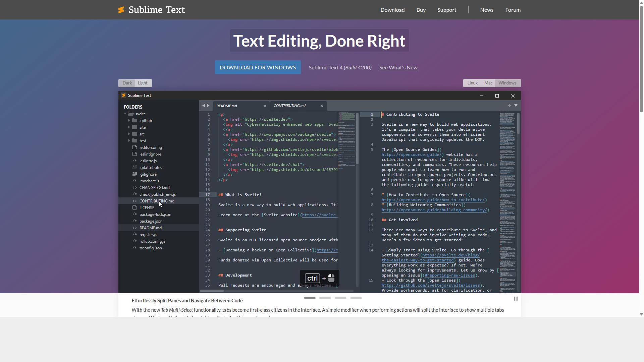Screen dimensions: 644x362
Task: Click the README.md minimap
Action: [x=347, y=141]
